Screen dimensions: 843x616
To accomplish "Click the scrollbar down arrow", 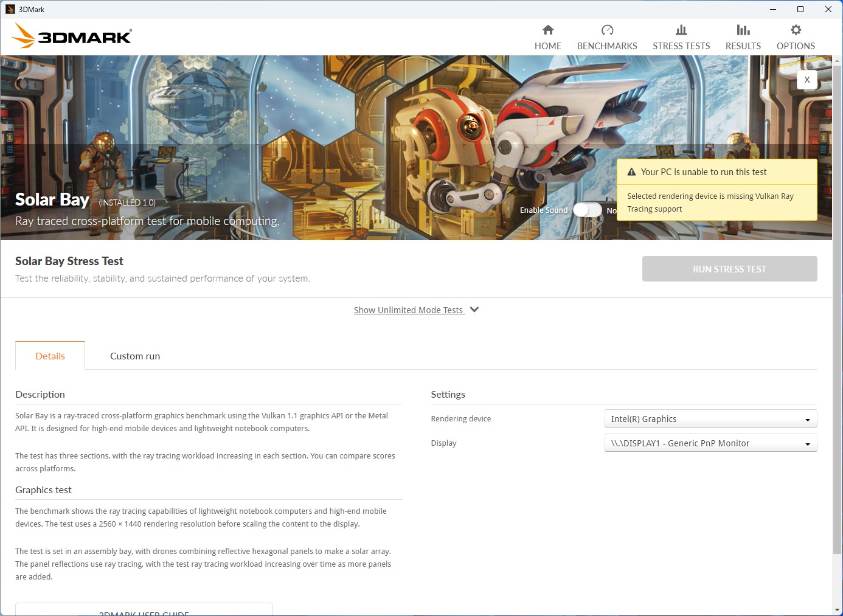I will [838, 610].
